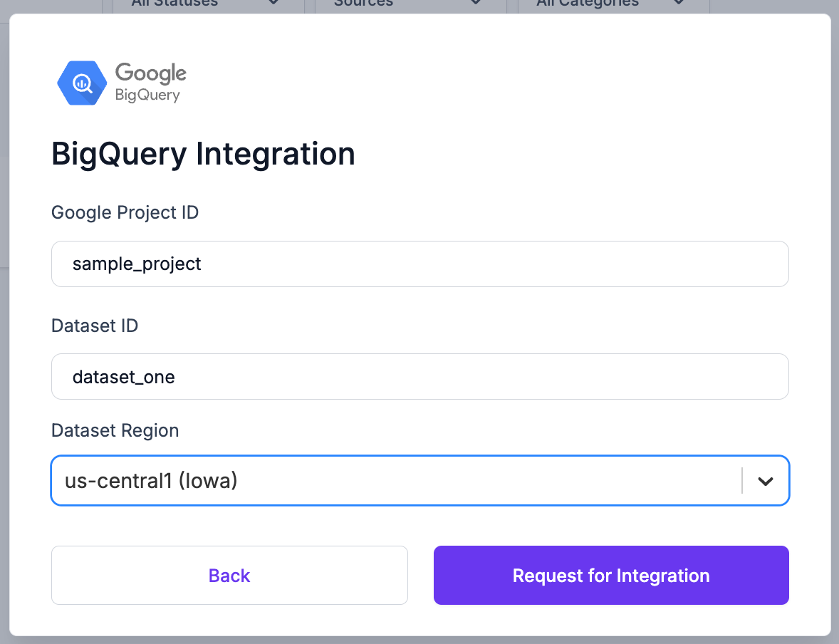The height and width of the screenshot is (644, 839).
Task: Open the All Categories filter behind dialog
Action: (x=614, y=6)
